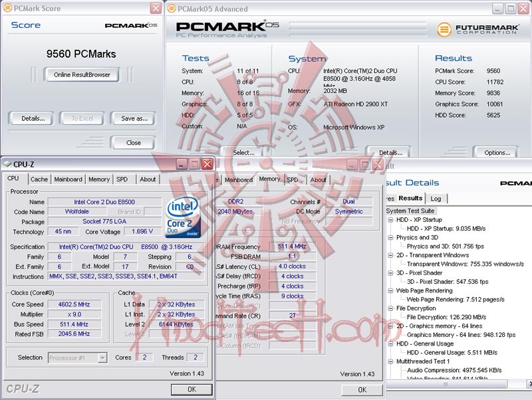Click the Details... button in PCMark Score window
The image size is (532, 400).
click(33, 118)
